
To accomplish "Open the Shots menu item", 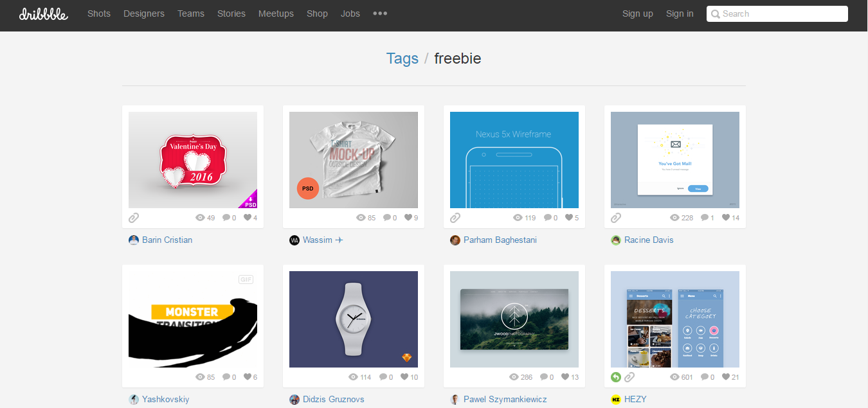I will coord(98,13).
